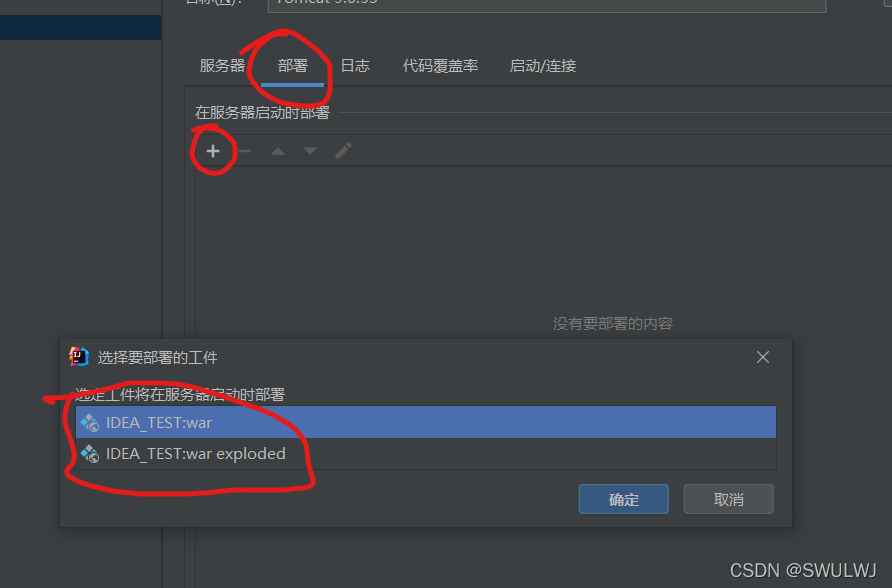
Task: Move the deployment up with the up arrow
Action: [x=278, y=151]
